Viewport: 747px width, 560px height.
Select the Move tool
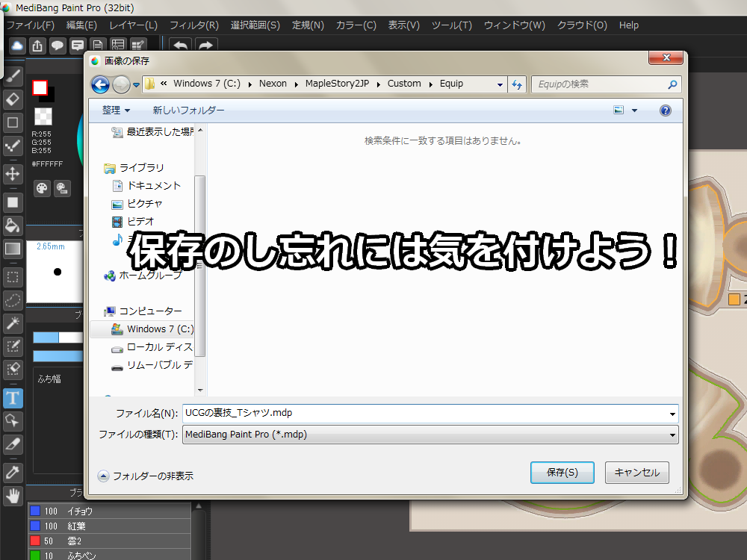pyautogui.click(x=13, y=174)
